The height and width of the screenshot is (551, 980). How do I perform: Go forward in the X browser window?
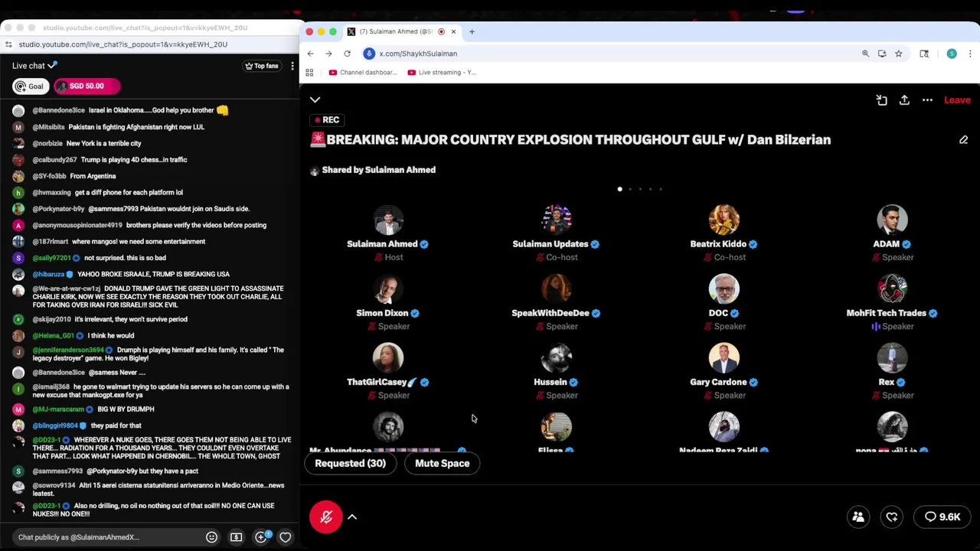(x=328, y=54)
